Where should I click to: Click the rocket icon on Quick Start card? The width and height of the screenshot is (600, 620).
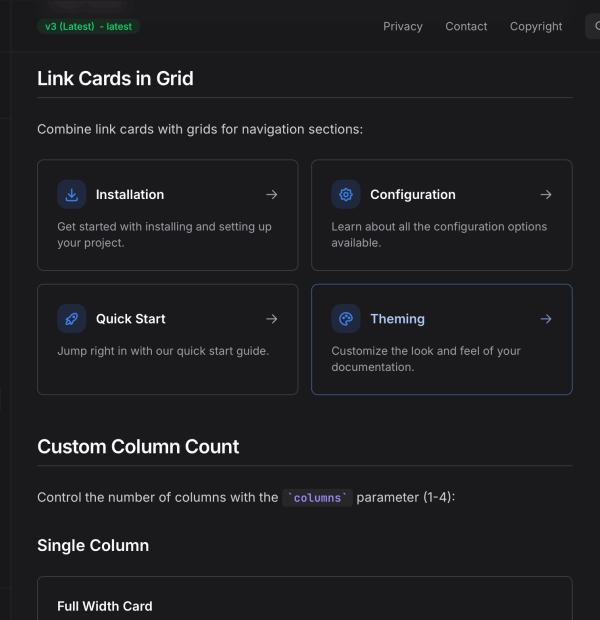pos(72,319)
